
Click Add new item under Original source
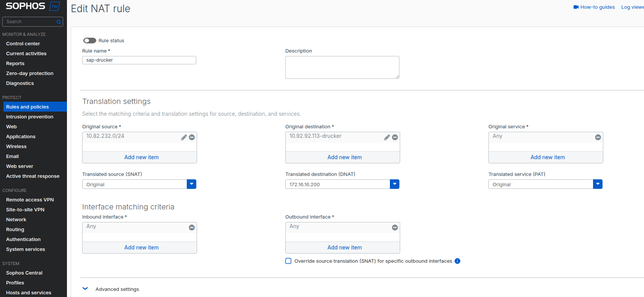(x=142, y=157)
